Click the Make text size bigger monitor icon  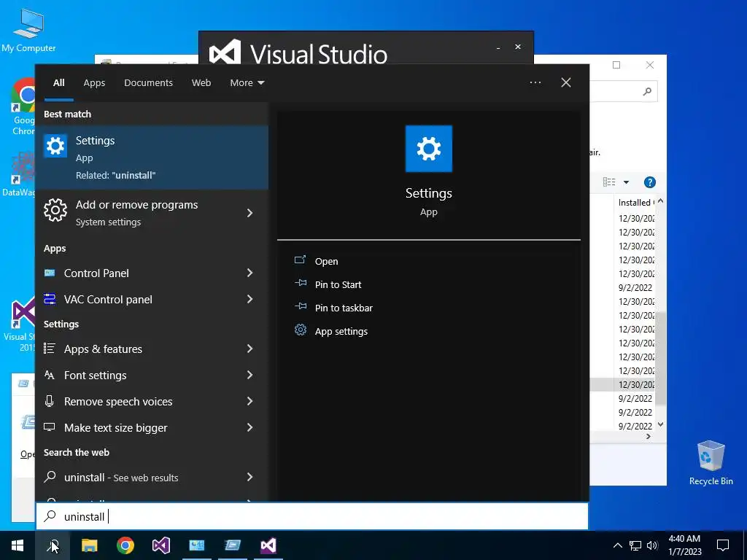pos(50,427)
